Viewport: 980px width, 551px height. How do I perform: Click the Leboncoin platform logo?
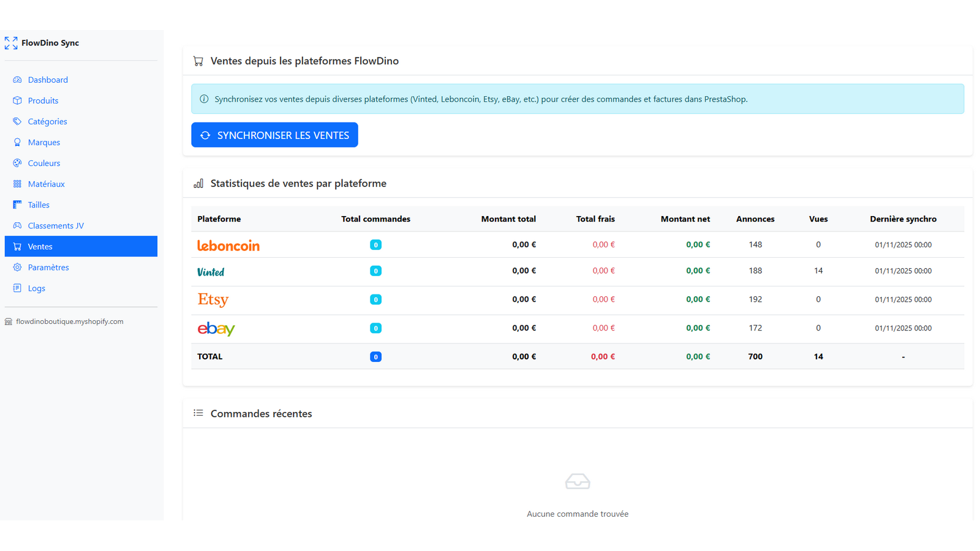coord(228,246)
